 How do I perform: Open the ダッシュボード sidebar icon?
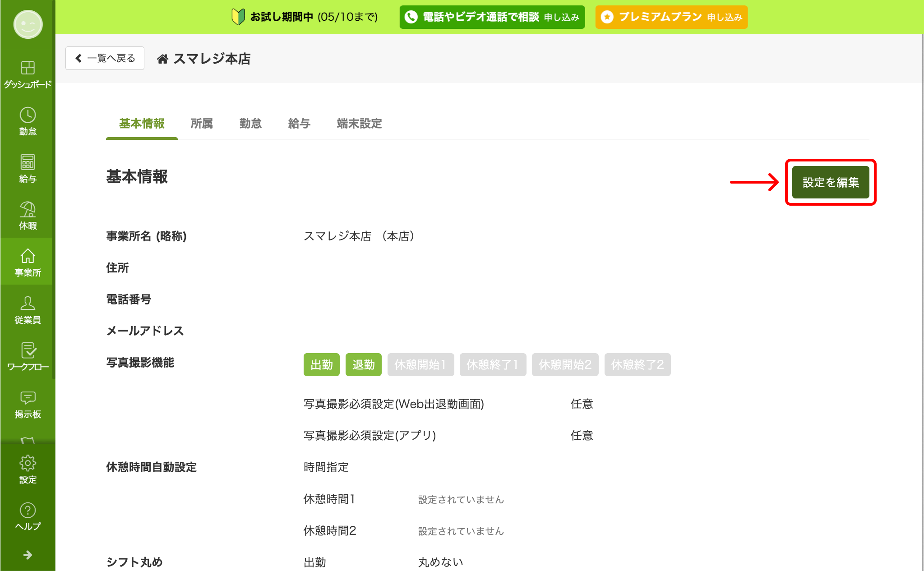tap(28, 69)
